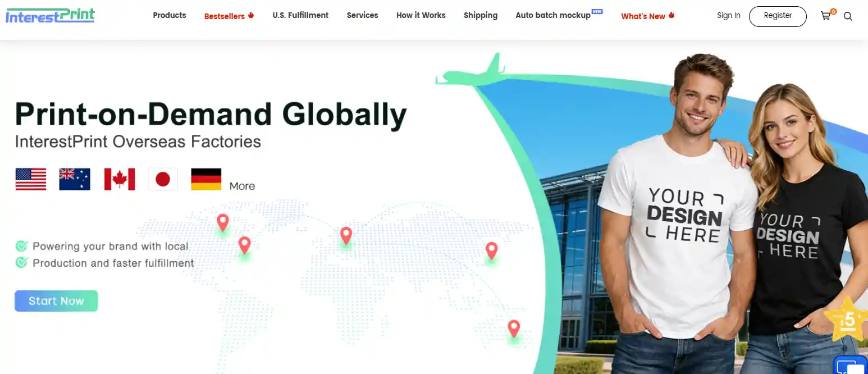Screen dimensions: 868x374
Task: Click 'Powering your brand with local' text
Action: click(x=111, y=246)
